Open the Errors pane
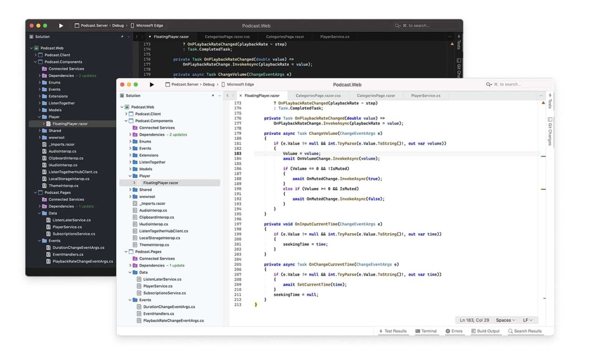The height and width of the screenshot is (364, 589). point(454,331)
